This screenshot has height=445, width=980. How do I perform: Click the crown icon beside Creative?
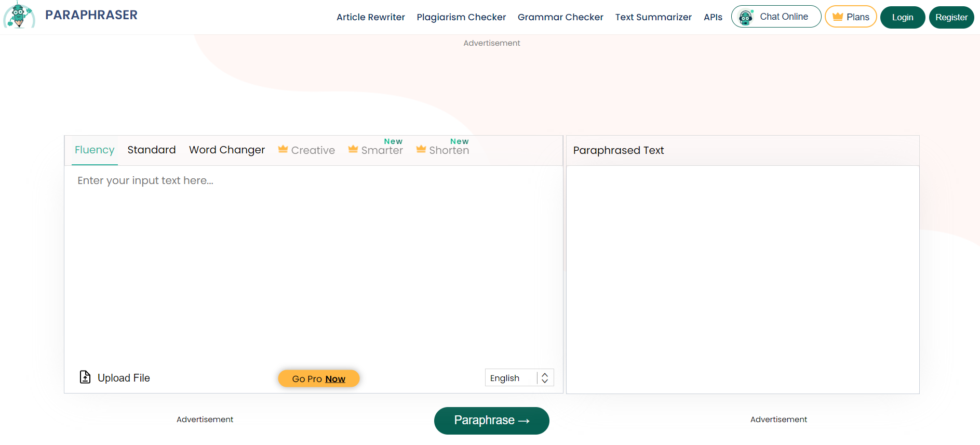pos(283,149)
